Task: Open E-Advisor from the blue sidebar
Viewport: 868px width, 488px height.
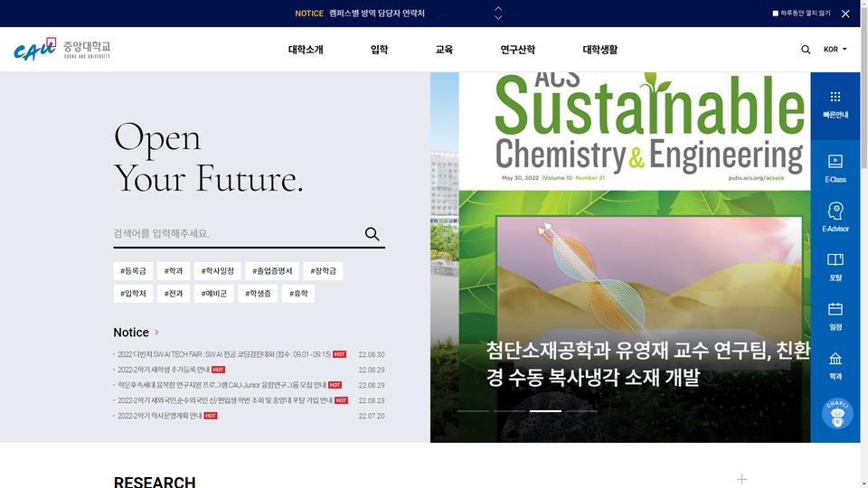Action: pos(835,218)
